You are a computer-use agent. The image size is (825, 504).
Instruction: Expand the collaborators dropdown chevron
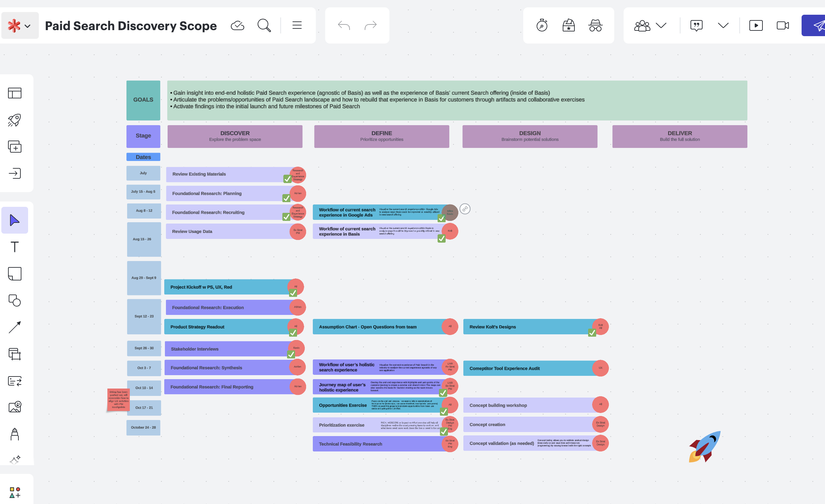(x=661, y=25)
